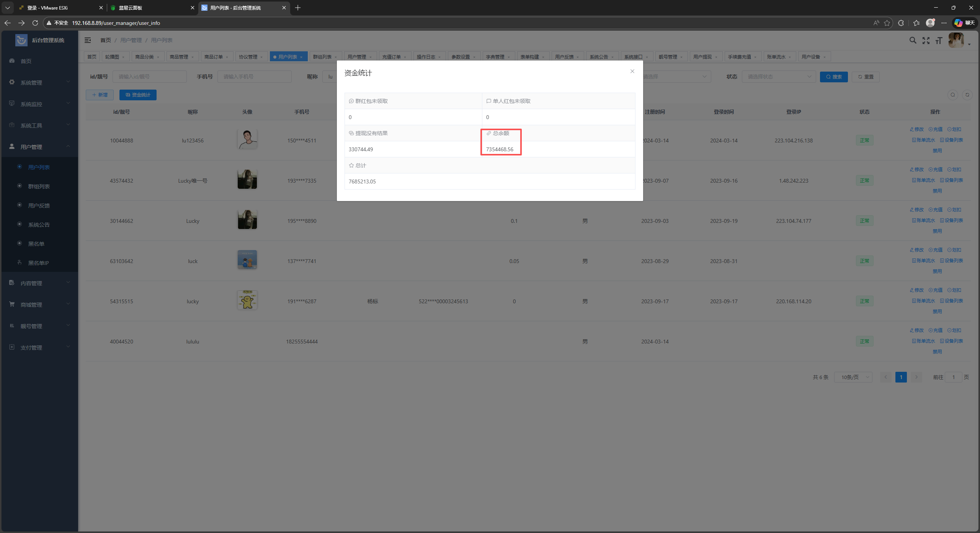Open browser extensions puzzle icon
Image resolution: width=980 pixels, height=533 pixels.
tap(901, 23)
